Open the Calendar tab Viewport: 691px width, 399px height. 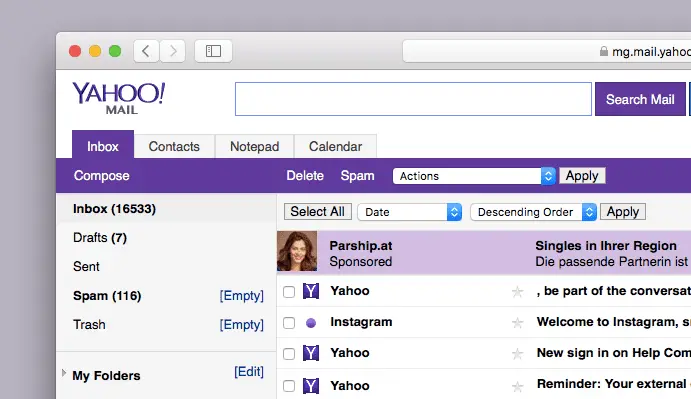pos(335,146)
